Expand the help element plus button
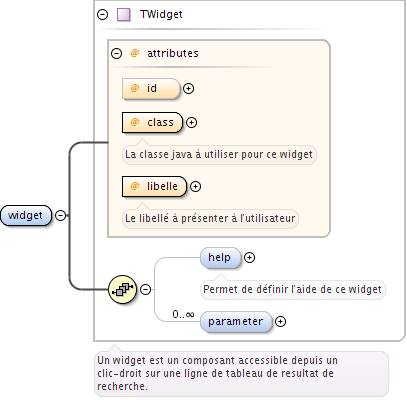 coord(249,257)
